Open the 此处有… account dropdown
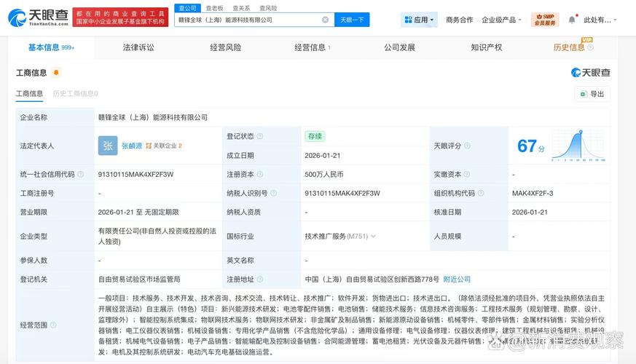The height and width of the screenshot is (364, 636). click(600, 20)
